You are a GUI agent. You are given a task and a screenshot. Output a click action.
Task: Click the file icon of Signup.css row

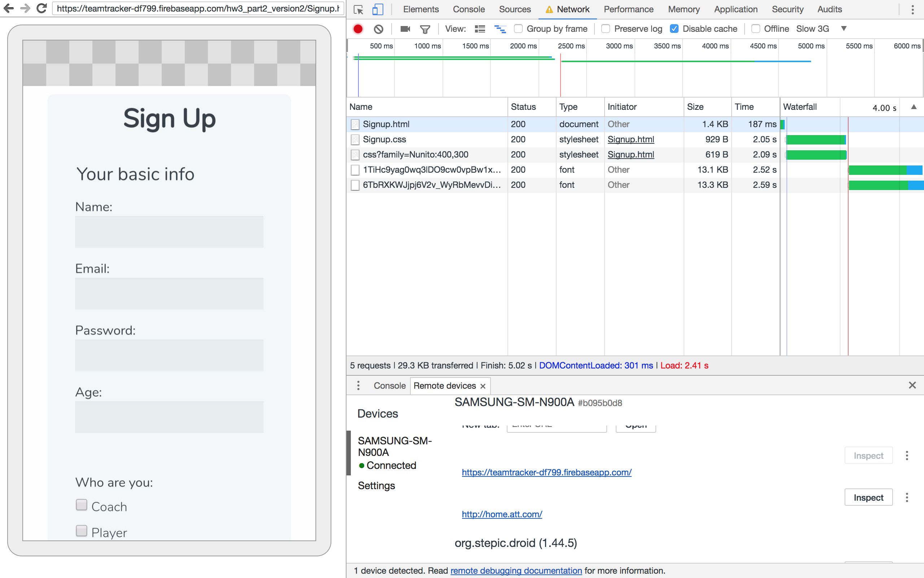tap(355, 139)
